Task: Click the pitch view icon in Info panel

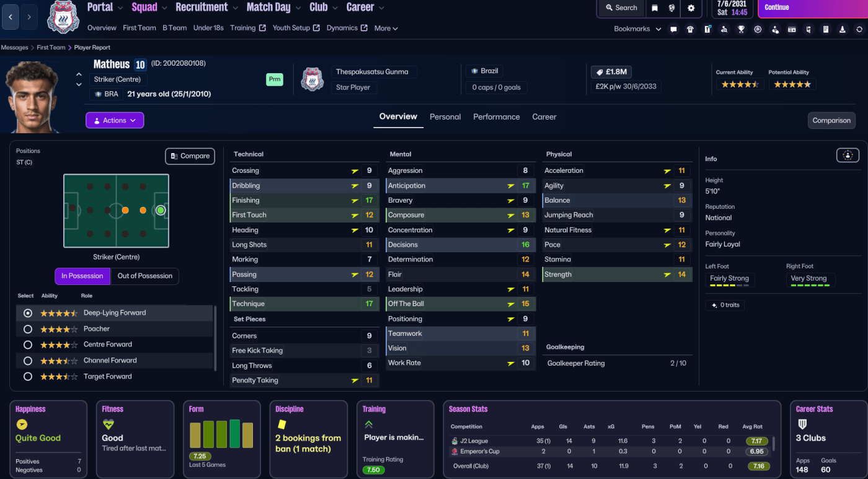Action: 848,156
